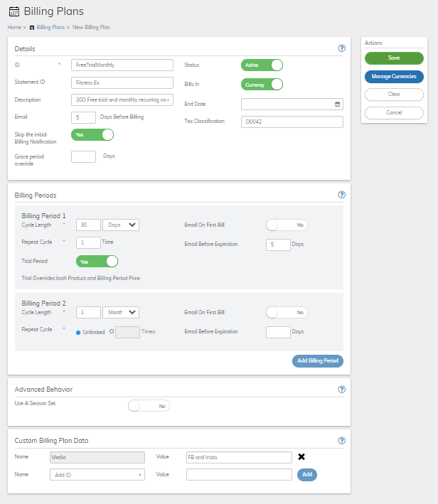The width and height of the screenshot is (438, 504).
Task: Click the Add button for custom data
Action: click(307, 475)
